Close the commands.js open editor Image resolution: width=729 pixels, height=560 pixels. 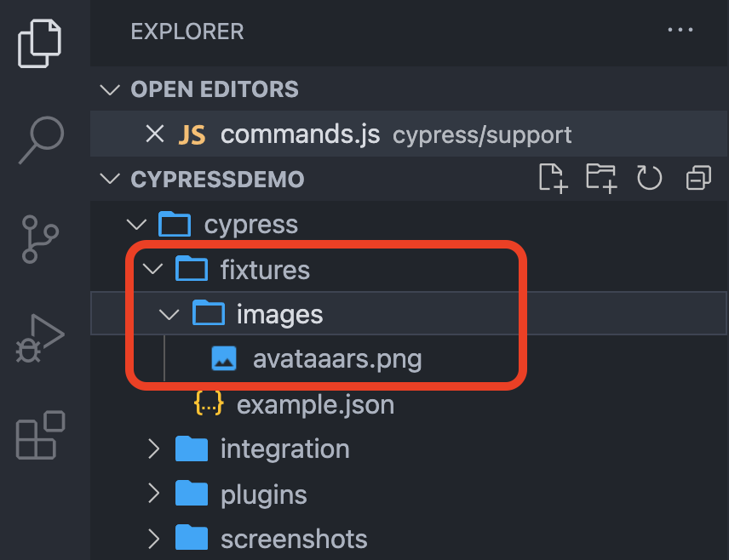tap(154, 134)
